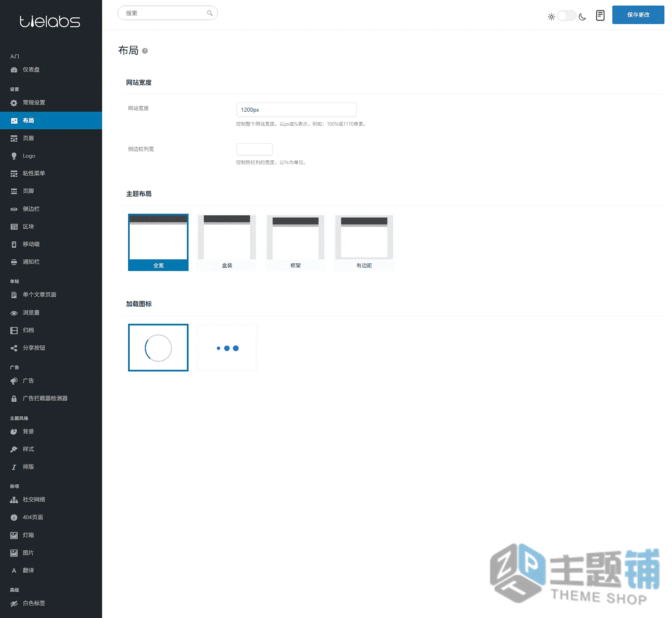Click the sticky menu icon beside 粘性菜单

pos(14,174)
